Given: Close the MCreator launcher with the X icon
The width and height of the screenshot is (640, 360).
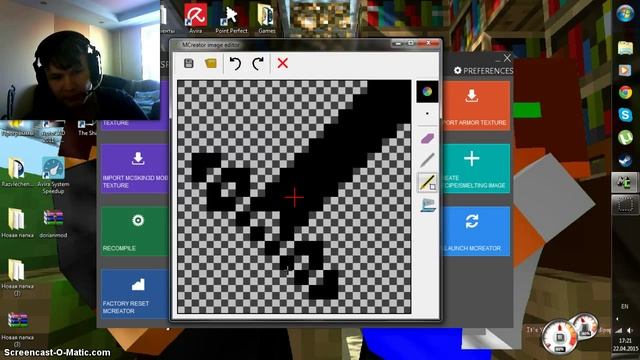Looking at the screenshot, I should click(507, 58).
